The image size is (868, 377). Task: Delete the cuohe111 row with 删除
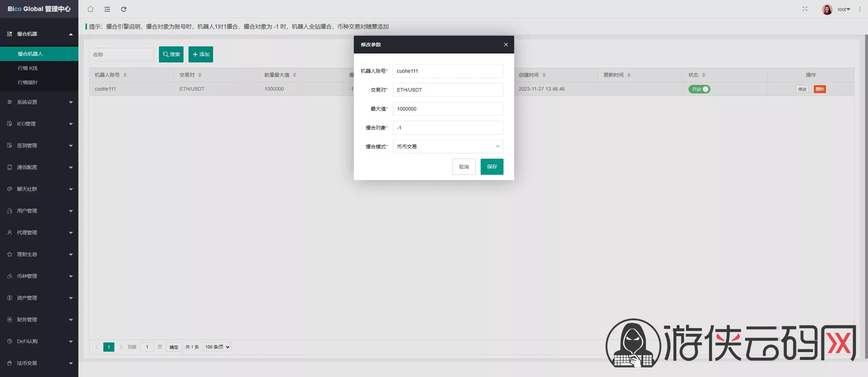tap(820, 89)
